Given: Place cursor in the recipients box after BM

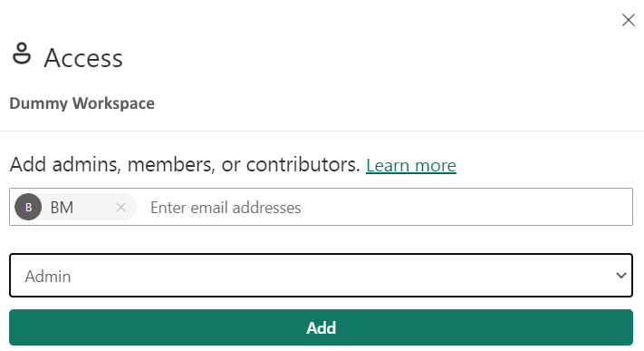Looking at the screenshot, I should click(386, 207).
